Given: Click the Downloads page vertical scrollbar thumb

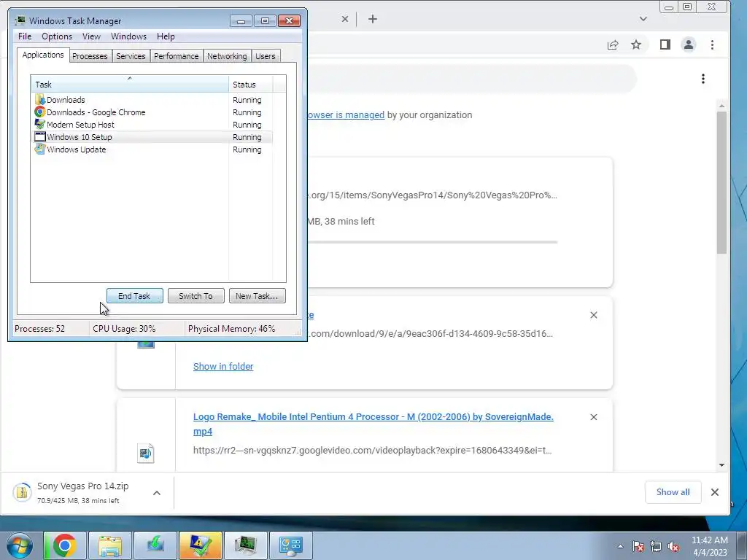Looking at the screenshot, I should (x=721, y=183).
